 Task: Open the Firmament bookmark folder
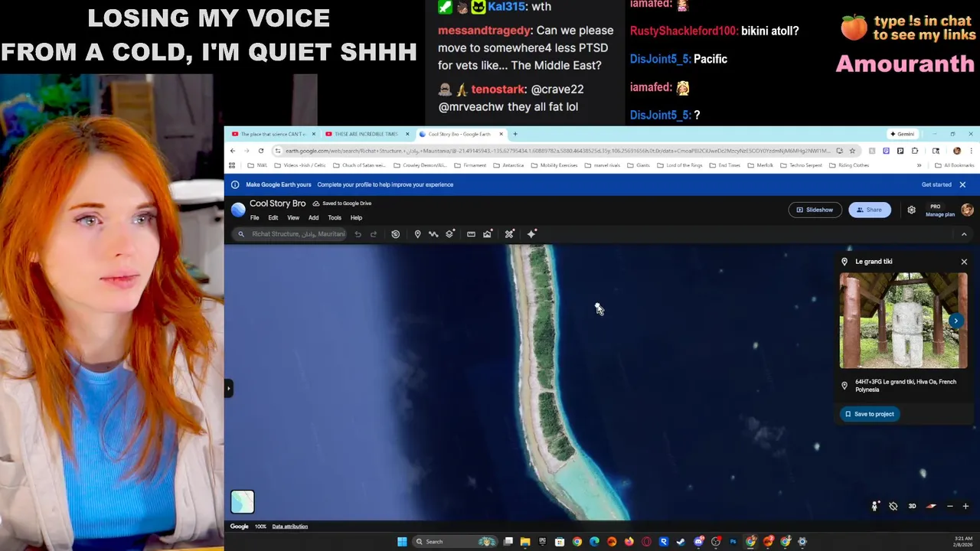(469, 165)
